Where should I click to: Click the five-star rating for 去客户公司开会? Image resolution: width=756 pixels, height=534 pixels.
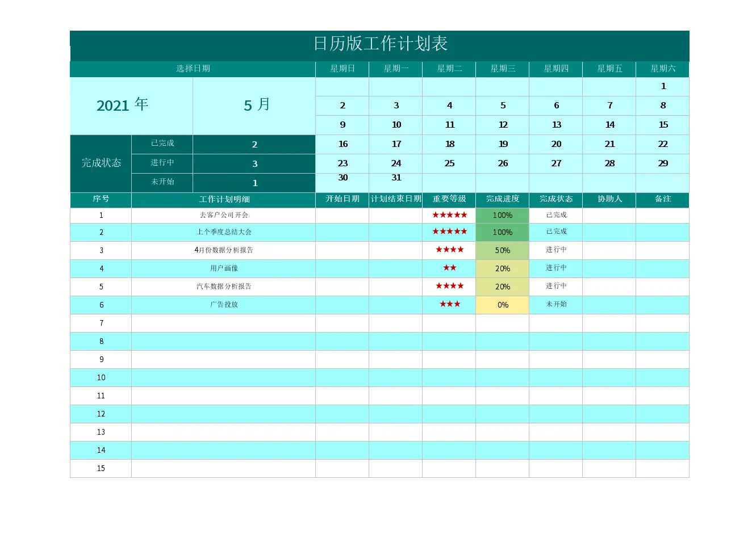coord(449,215)
